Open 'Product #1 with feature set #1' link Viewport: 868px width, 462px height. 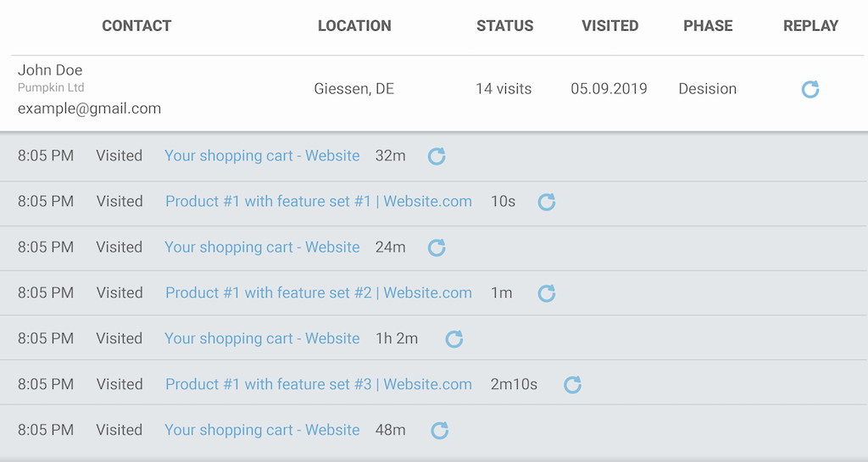click(x=318, y=202)
